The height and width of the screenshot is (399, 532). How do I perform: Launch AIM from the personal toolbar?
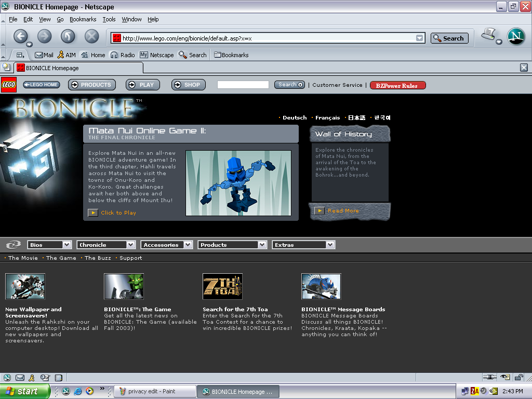click(x=66, y=55)
